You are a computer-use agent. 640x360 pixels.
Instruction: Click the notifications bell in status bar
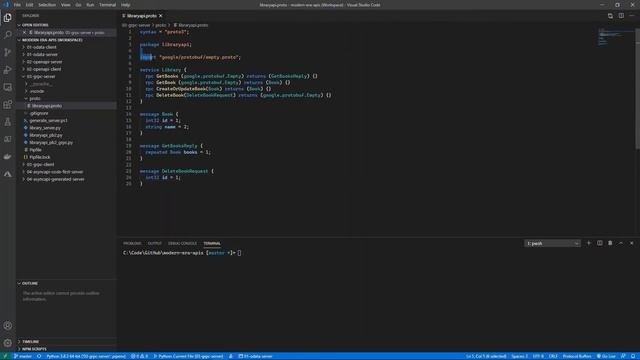(x=633, y=356)
